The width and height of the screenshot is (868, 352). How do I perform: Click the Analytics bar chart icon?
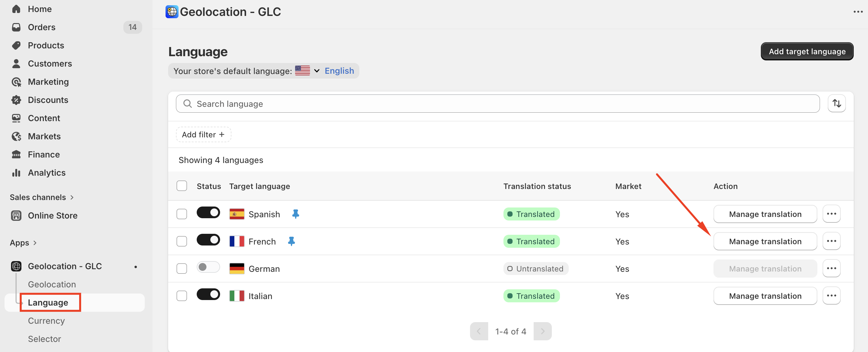16,173
